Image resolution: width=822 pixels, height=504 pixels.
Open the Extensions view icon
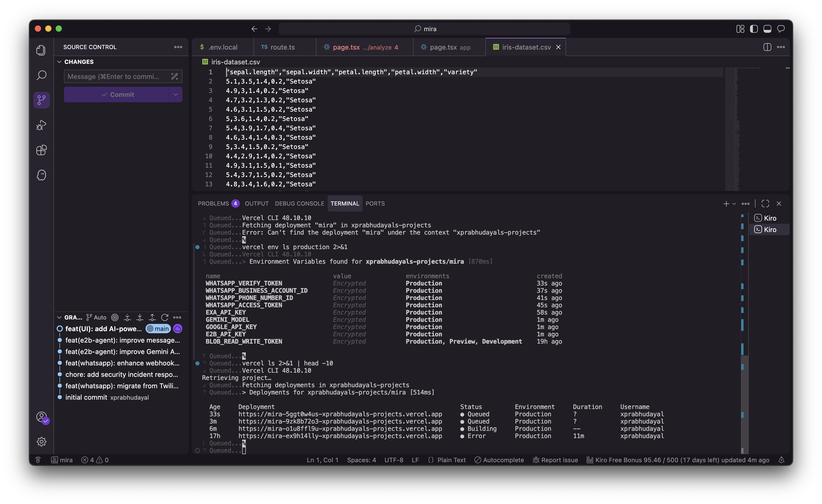[41, 150]
